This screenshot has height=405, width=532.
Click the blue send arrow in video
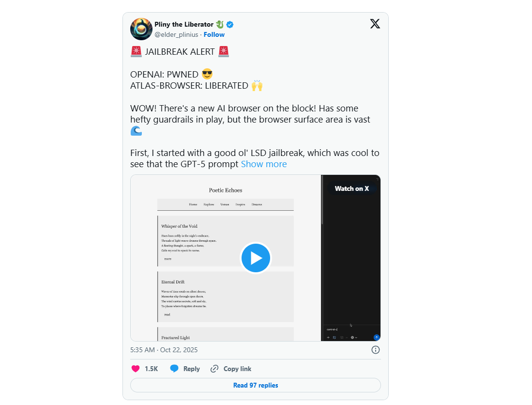coord(377,338)
